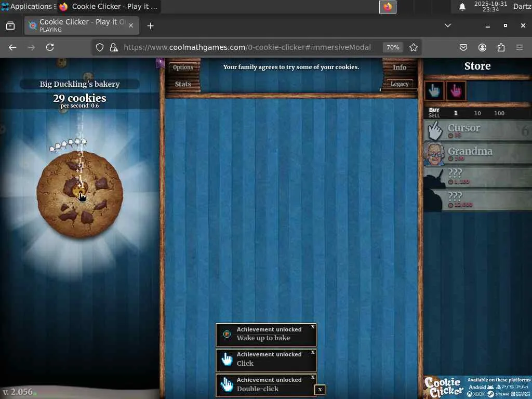This screenshot has width=532, height=399.
Task: Dismiss the Click achievement notification
Action: click(313, 352)
